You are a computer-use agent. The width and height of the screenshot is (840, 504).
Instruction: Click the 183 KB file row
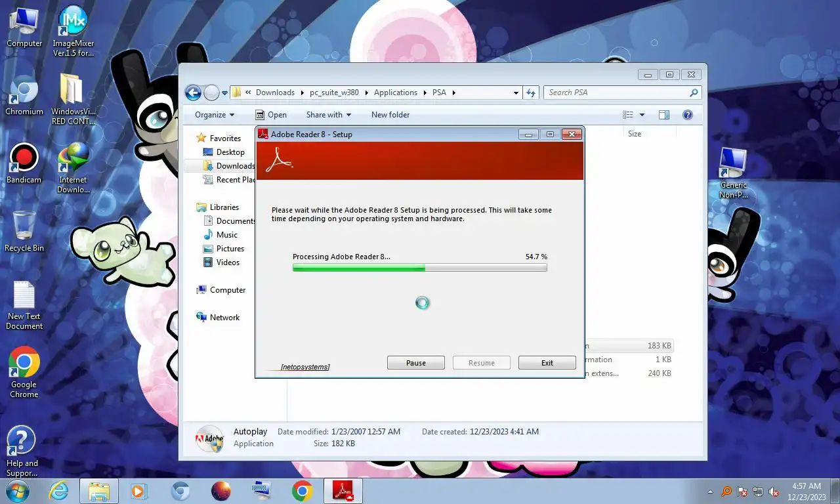[x=629, y=346]
